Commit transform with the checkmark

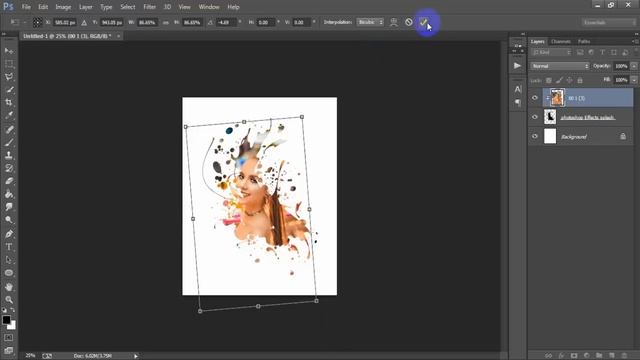click(423, 22)
